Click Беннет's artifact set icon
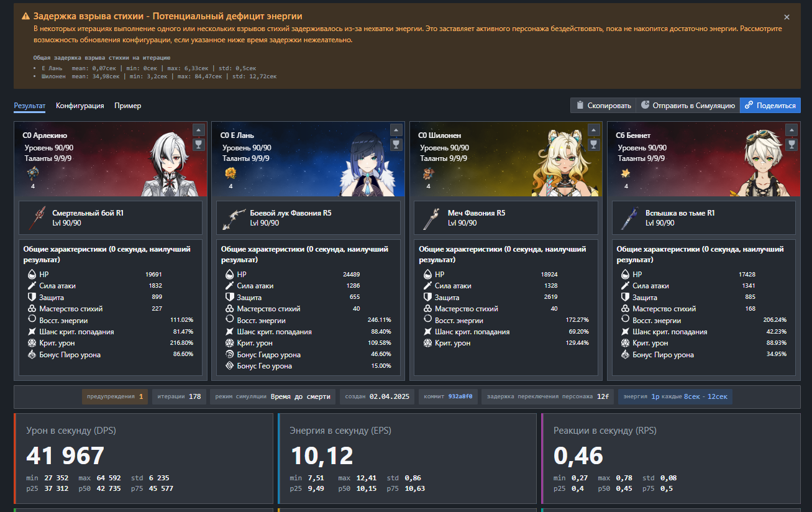 click(x=626, y=173)
